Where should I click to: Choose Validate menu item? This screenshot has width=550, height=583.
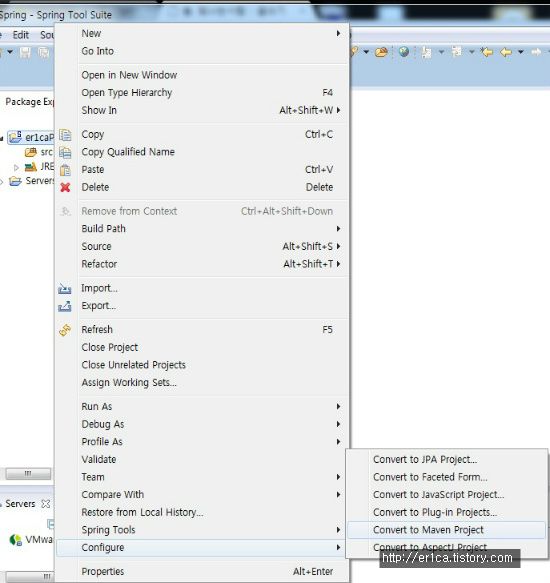click(202, 460)
